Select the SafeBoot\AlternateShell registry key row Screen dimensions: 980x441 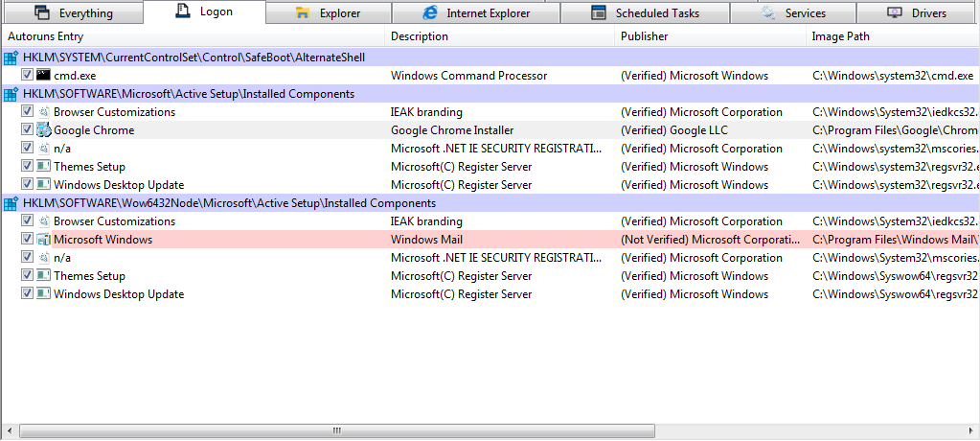point(490,58)
